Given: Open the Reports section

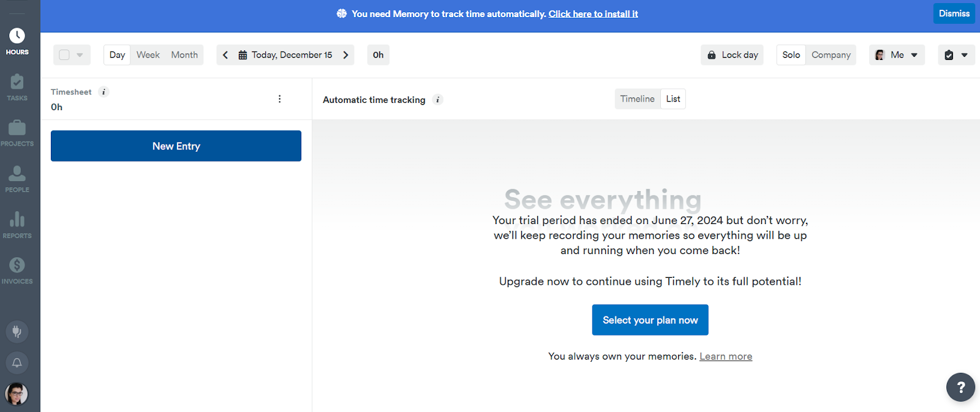Looking at the screenshot, I should (x=17, y=225).
